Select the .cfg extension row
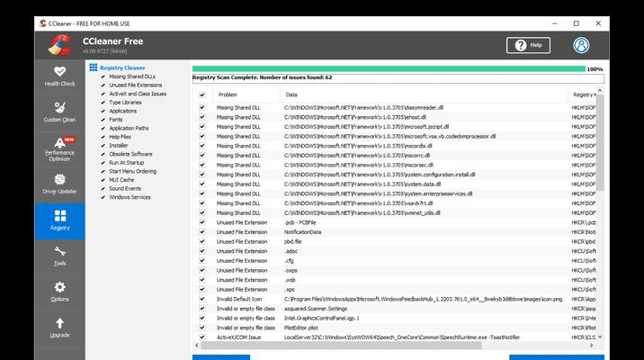The image size is (644, 360). point(394,260)
